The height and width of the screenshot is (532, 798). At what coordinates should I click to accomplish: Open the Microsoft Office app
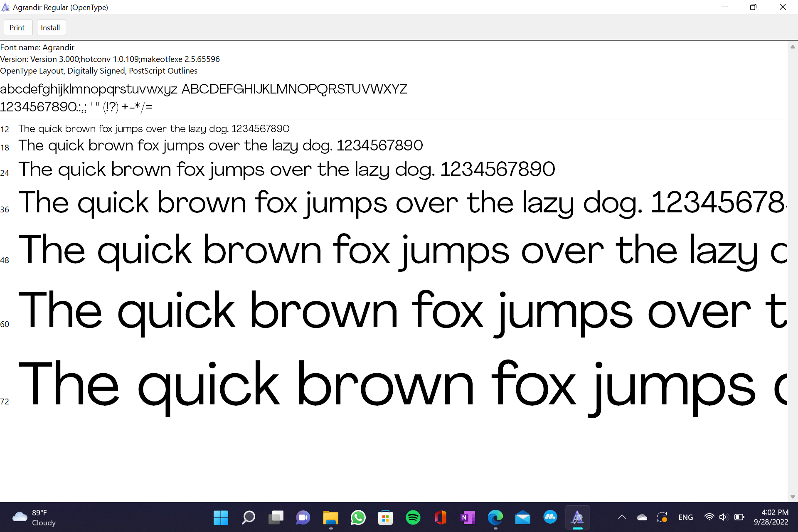(441, 517)
